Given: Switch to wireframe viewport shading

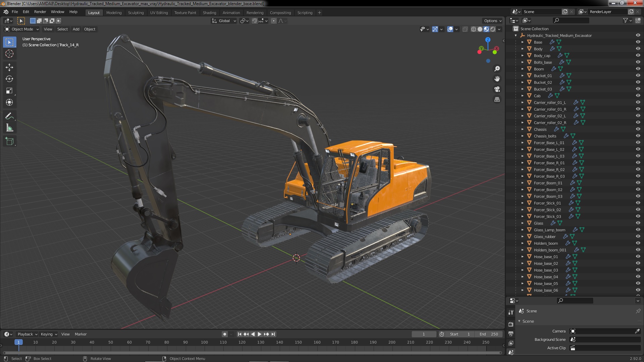Looking at the screenshot, I should click(474, 29).
